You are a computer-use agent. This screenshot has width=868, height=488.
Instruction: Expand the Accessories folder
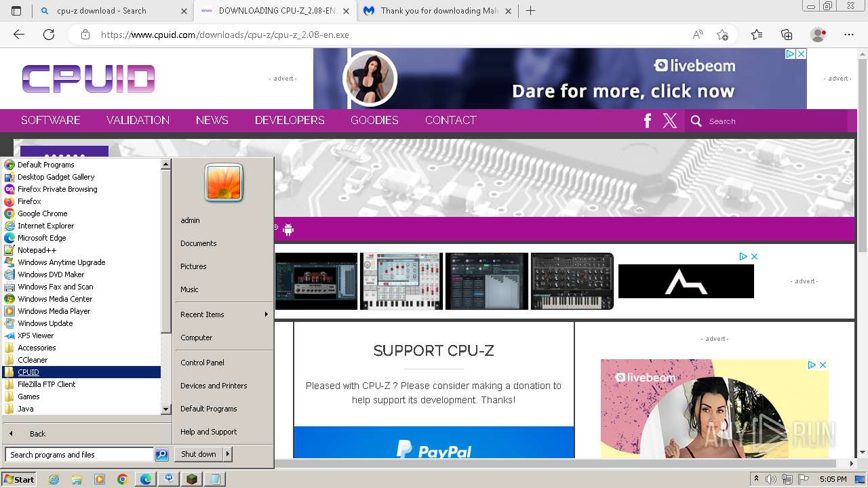pyautogui.click(x=37, y=348)
